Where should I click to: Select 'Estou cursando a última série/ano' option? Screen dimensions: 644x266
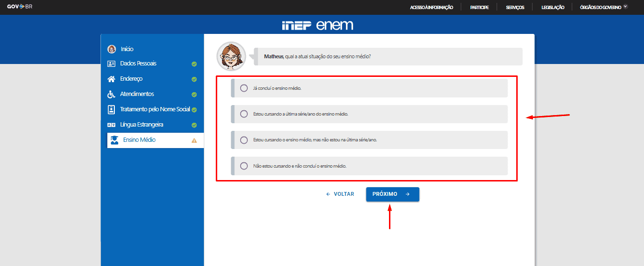coord(244,114)
